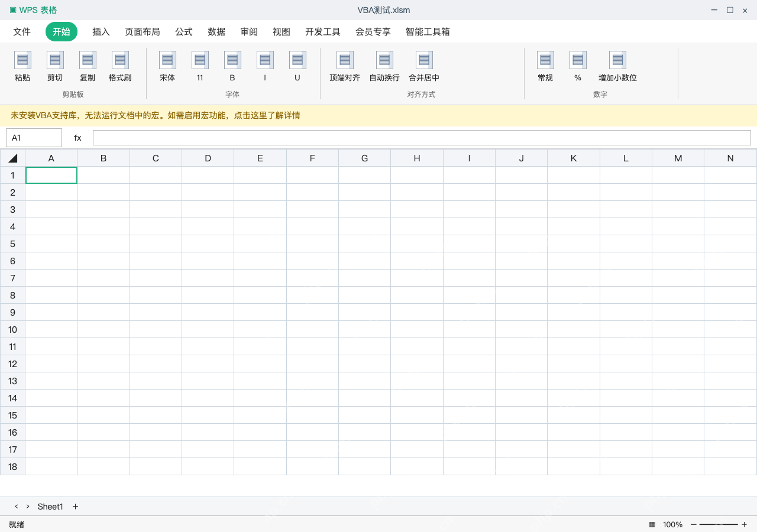Switch to the 开发工具 tab

click(x=323, y=32)
